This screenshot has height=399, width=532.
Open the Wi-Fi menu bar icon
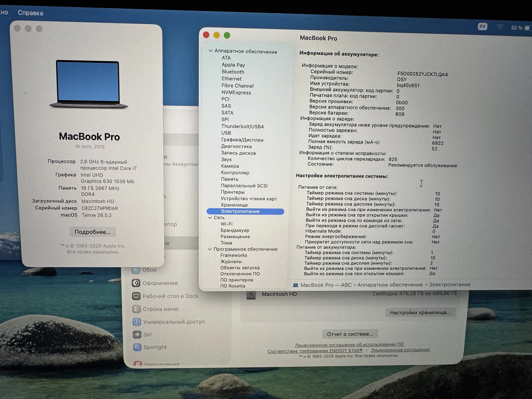[500, 27]
